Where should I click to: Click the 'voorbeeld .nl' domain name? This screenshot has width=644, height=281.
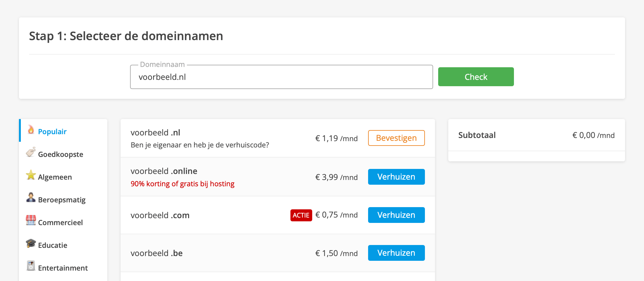pos(155,133)
